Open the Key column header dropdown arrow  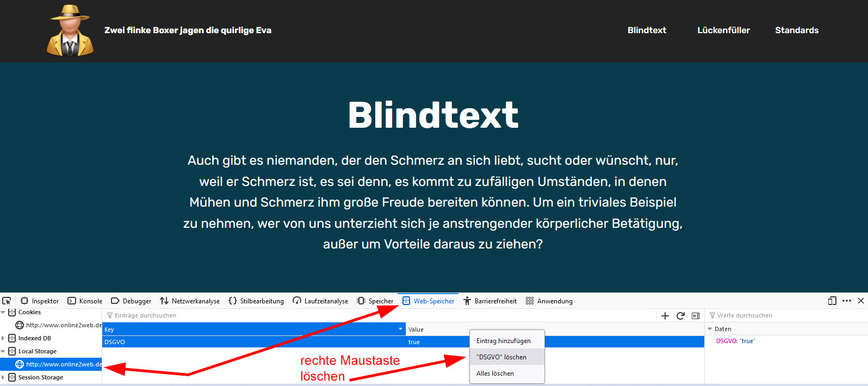[401, 329]
